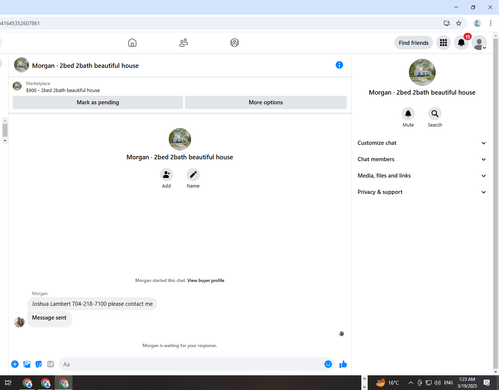This screenshot has width=500, height=390.
Task: Open Chrome three-dot menu
Action: (x=490, y=23)
